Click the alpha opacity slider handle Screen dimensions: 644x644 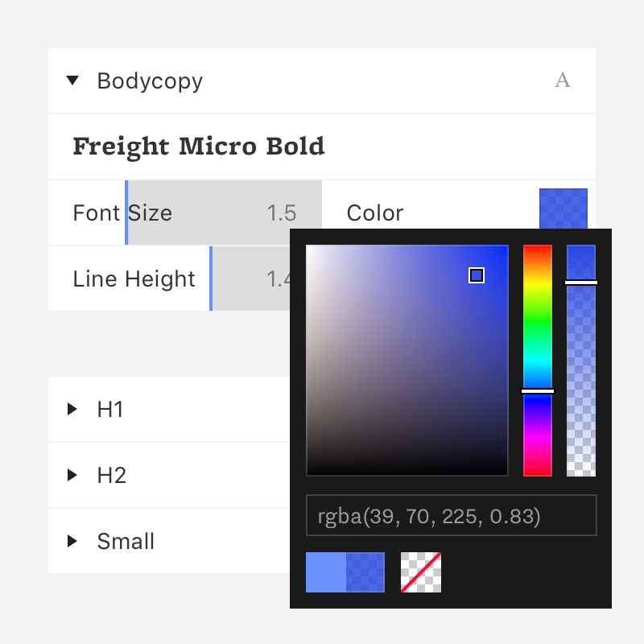tap(581, 283)
